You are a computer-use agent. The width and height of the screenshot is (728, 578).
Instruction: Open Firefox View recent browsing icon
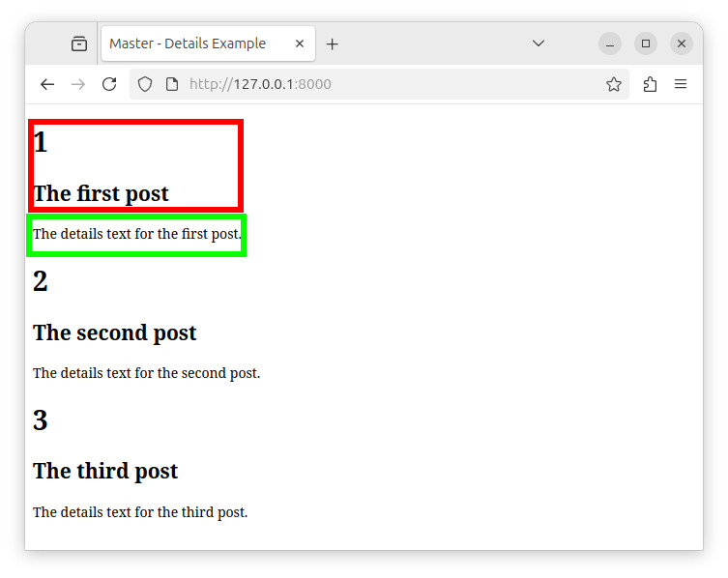tap(79, 43)
